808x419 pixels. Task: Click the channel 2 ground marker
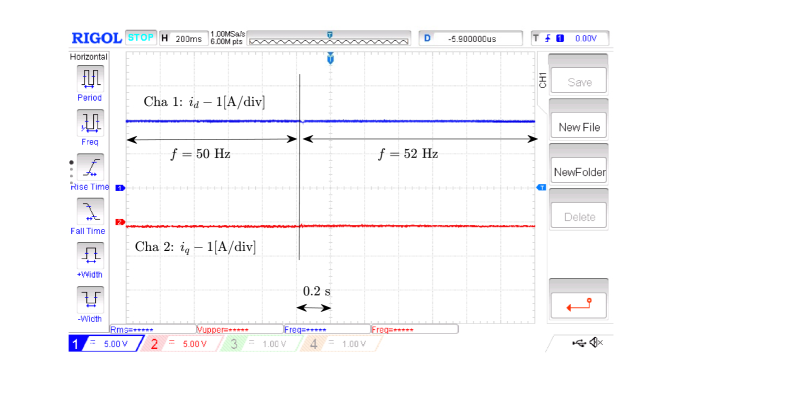pos(120,222)
